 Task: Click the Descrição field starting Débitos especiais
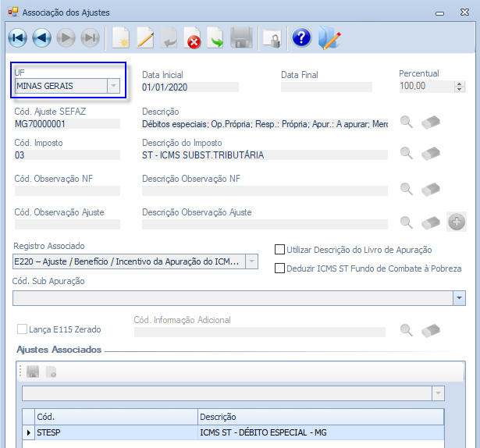pyautogui.click(x=265, y=124)
